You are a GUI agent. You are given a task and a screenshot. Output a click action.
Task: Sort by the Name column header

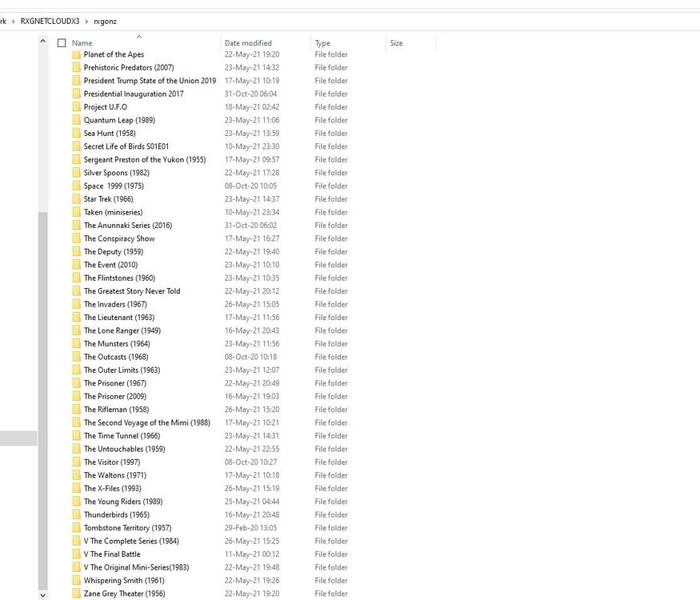[x=82, y=43]
